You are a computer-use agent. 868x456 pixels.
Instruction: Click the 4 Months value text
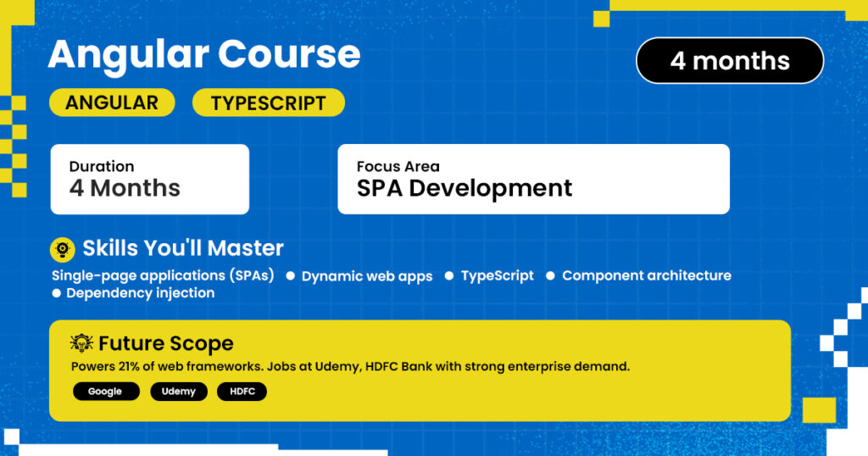click(125, 188)
